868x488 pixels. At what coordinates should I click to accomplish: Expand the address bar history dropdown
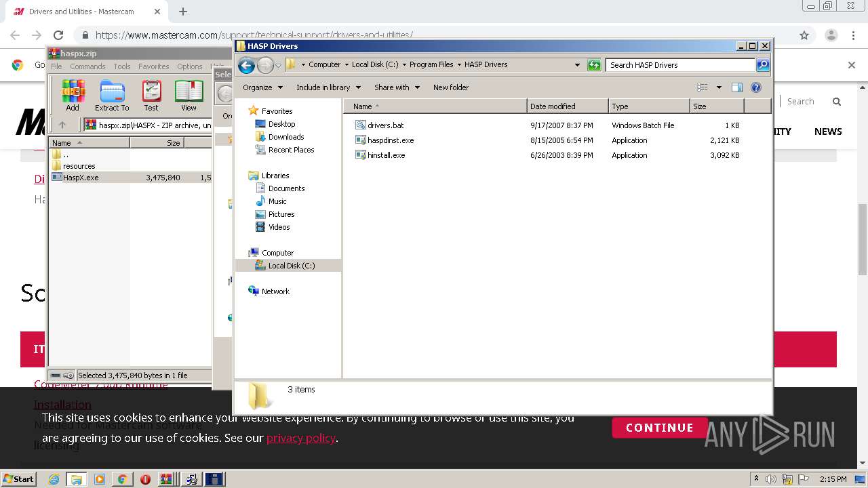(x=577, y=65)
